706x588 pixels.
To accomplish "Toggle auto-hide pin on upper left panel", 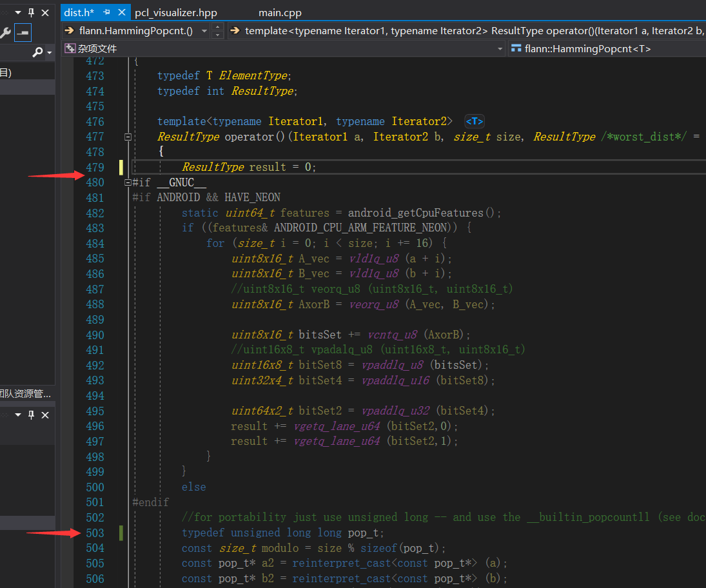I will pyautogui.click(x=31, y=12).
